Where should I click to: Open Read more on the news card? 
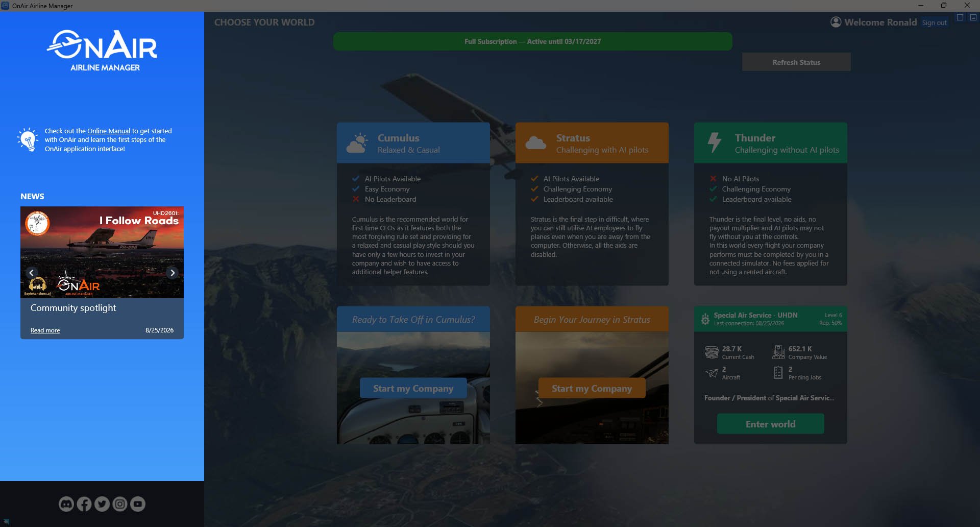(x=45, y=330)
